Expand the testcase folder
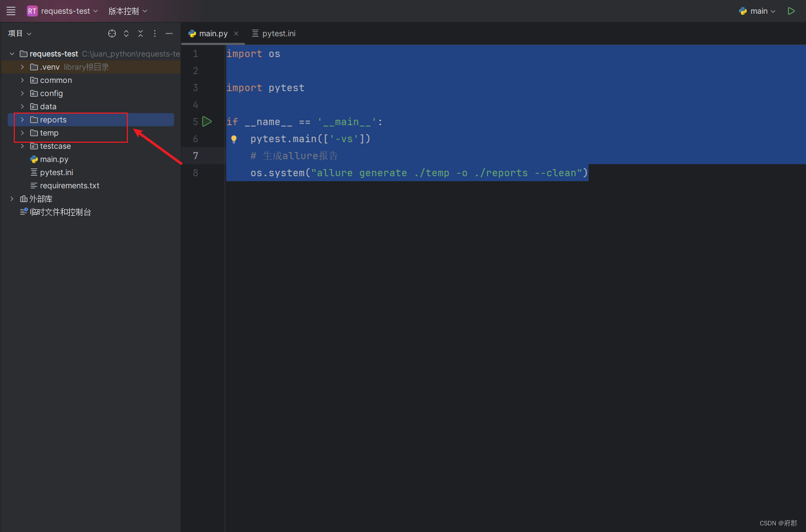 (22, 146)
